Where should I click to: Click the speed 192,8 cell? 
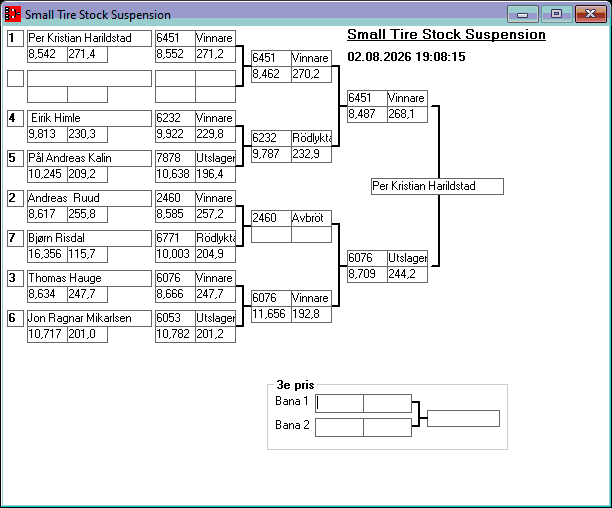pos(311,314)
